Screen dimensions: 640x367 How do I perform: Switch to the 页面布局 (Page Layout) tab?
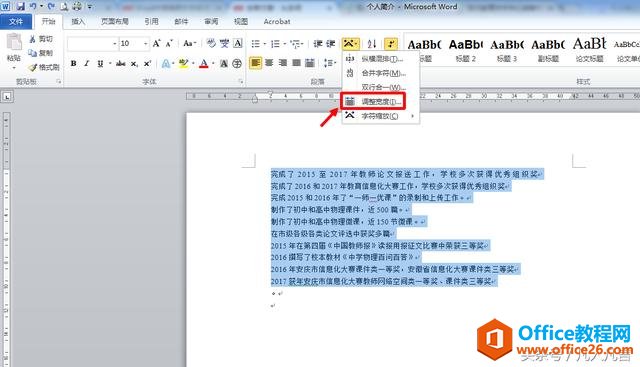(x=115, y=22)
